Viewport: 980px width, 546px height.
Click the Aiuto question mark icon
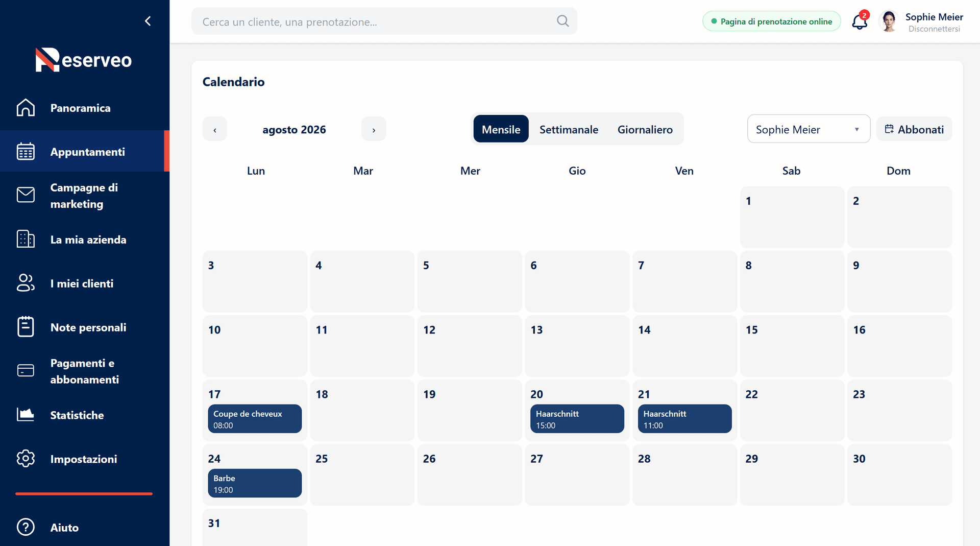click(26, 527)
